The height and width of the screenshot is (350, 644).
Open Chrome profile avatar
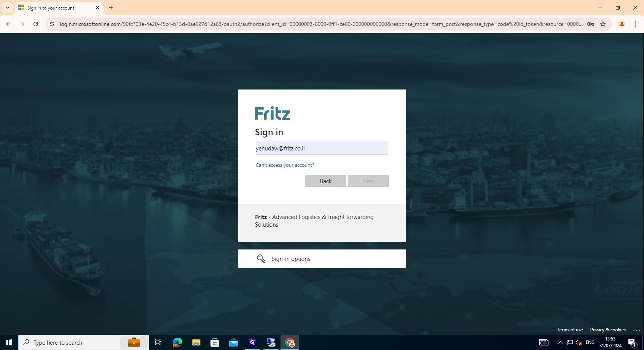622,24
